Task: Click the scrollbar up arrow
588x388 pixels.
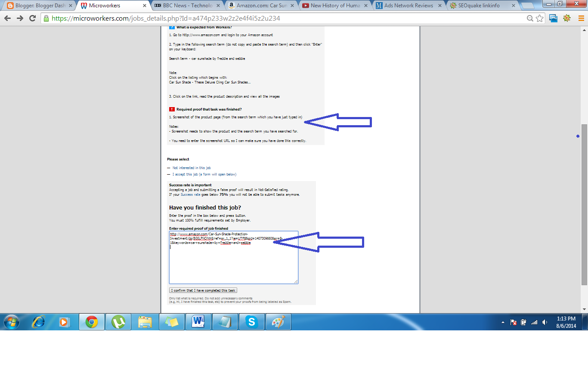Action: point(584,30)
